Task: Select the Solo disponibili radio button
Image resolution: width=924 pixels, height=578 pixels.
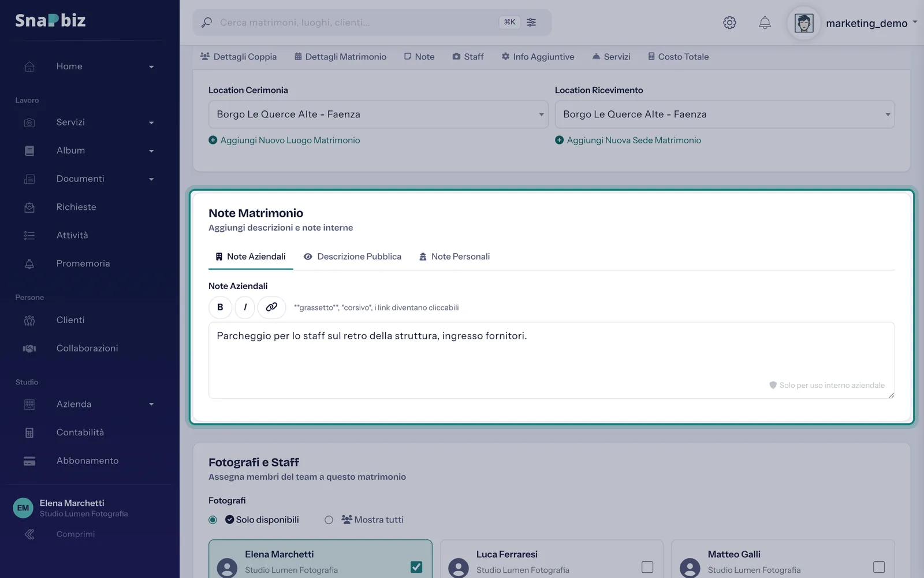Action: click(x=213, y=520)
